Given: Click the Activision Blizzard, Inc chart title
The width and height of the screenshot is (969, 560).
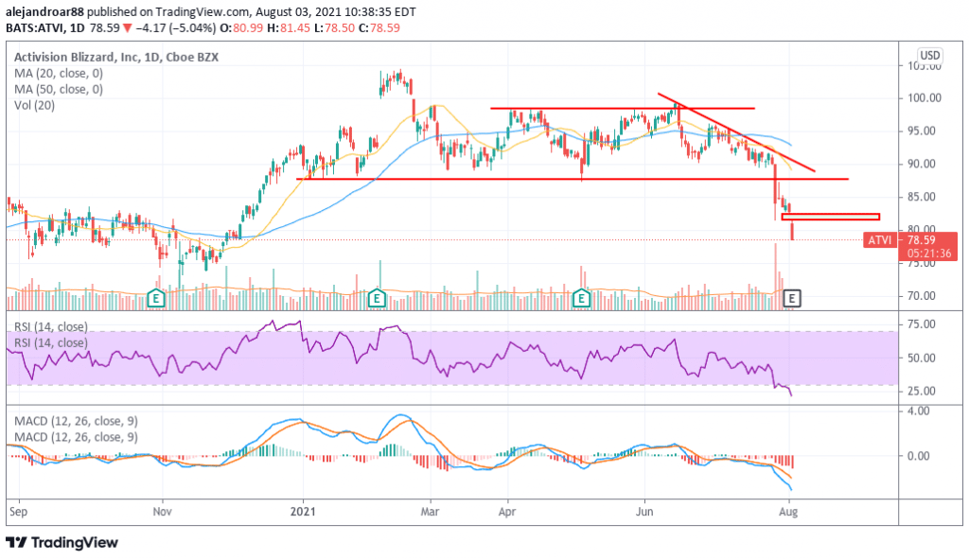Looking at the screenshot, I should pyautogui.click(x=116, y=57).
